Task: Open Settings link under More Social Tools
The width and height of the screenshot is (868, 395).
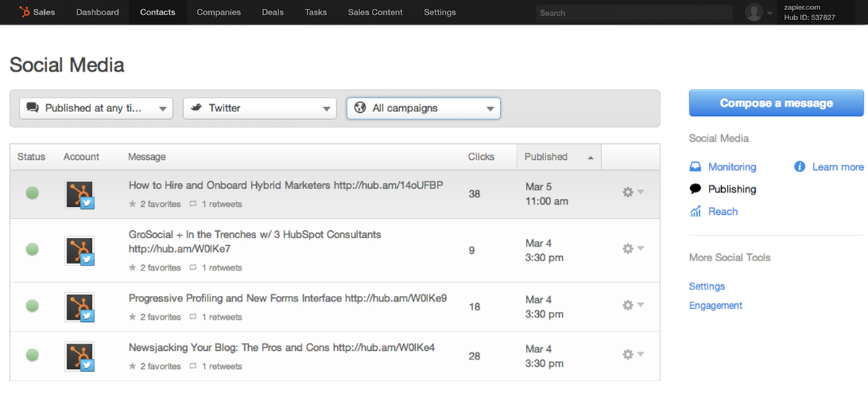Action: point(707,286)
